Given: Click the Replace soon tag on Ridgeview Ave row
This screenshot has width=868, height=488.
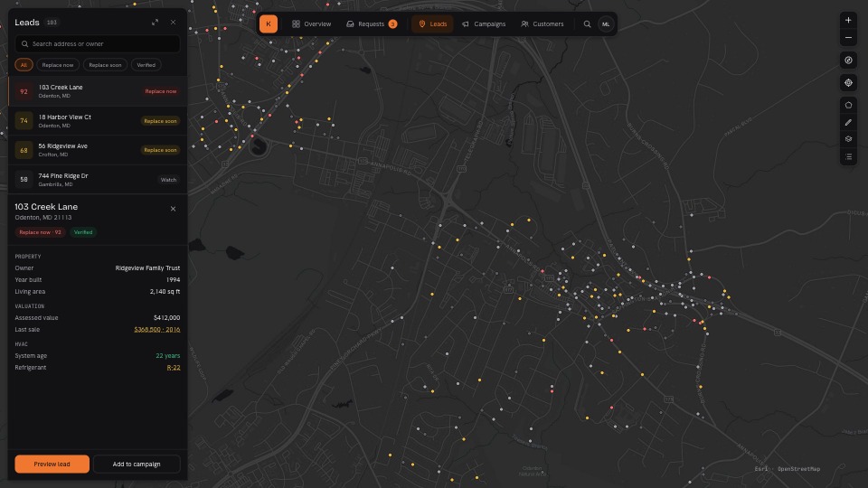Looking at the screenshot, I should click(x=160, y=150).
